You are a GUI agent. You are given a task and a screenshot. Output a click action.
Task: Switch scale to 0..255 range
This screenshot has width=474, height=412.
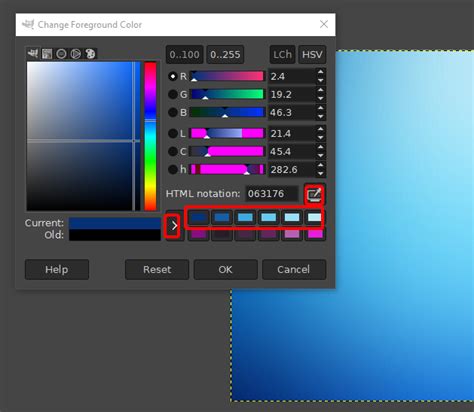(225, 54)
